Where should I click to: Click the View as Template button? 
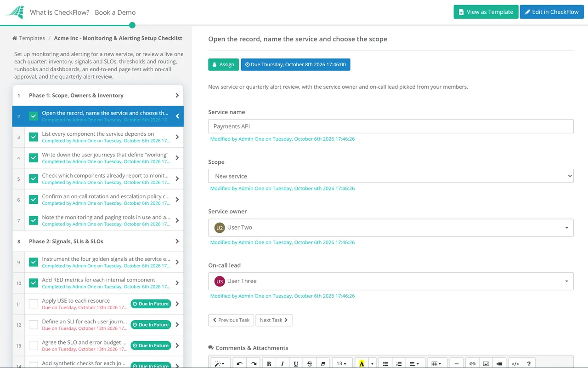point(486,12)
